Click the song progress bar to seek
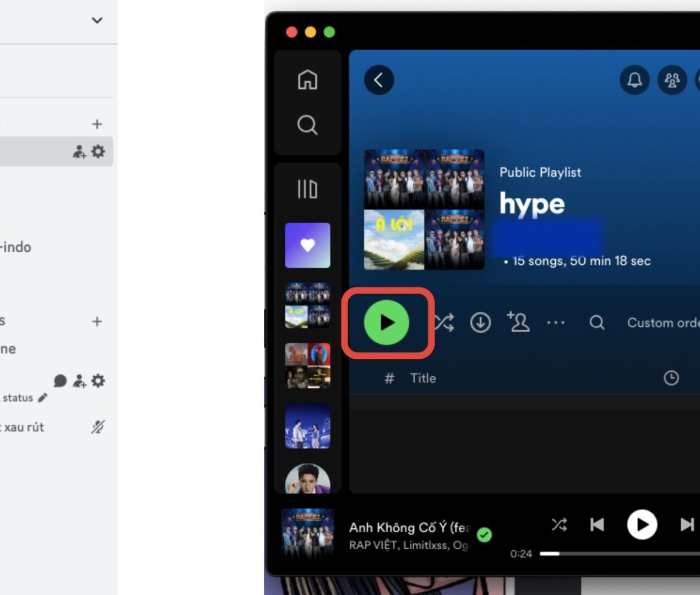The height and width of the screenshot is (595, 700). click(606, 553)
